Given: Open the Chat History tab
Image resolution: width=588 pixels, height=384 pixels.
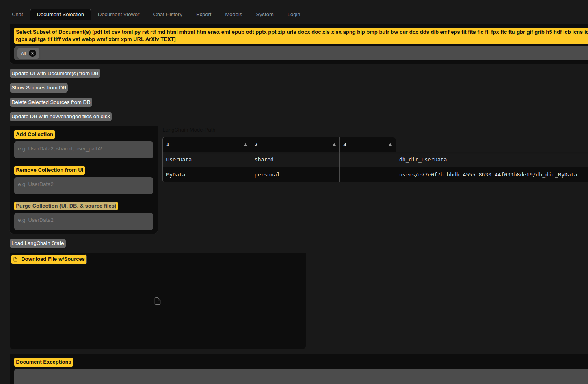Looking at the screenshot, I should point(168,15).
